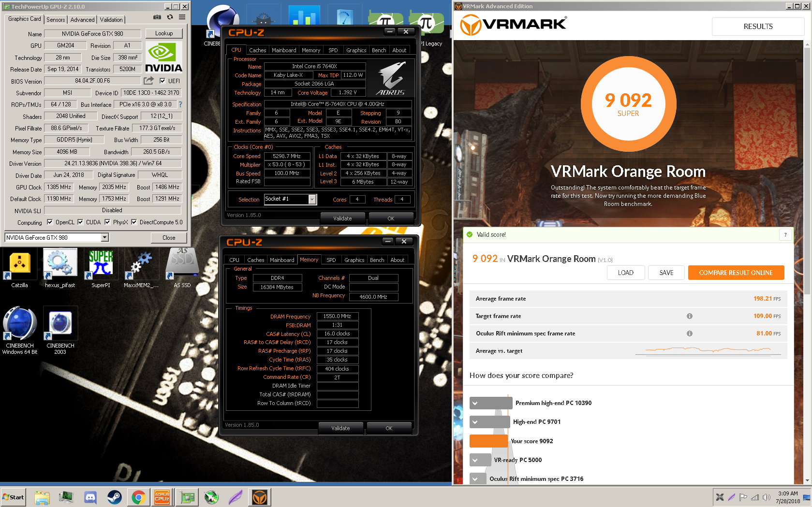Click the Close button in GPU-Z
The image size is (812, 507).
pyautogui.click(x=169, y=237)
